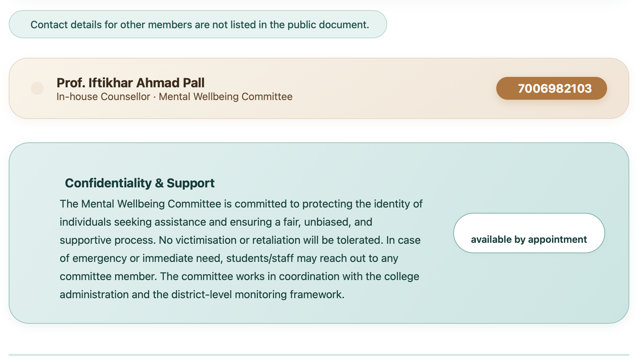Click the line mentioning 'students/staff may reach out'
Screen dimensions: 640x364
coord(229,258)
